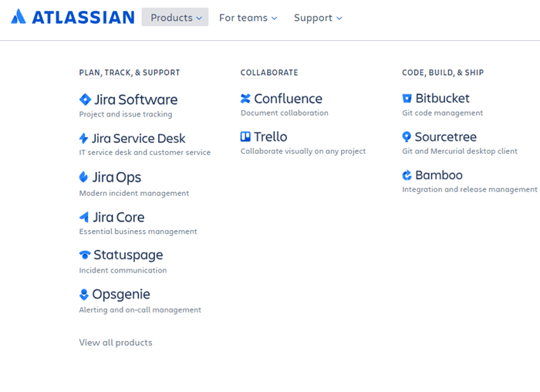Viewport: 540px width, 392px height.
Task: Open the View all products link
Action: [116, 343]
